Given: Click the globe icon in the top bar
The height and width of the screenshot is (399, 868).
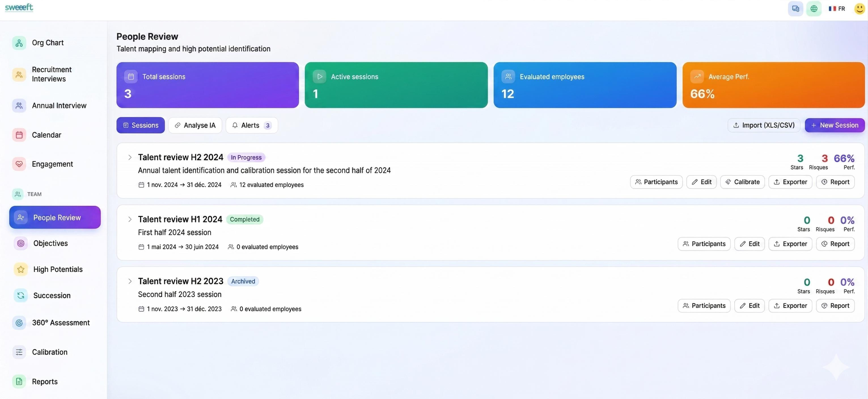Looking at the screenshot, I should 814,9.
